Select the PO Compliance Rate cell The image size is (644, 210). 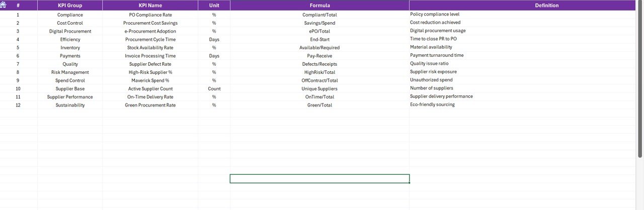pyautogui.click(x=150, y=15)
